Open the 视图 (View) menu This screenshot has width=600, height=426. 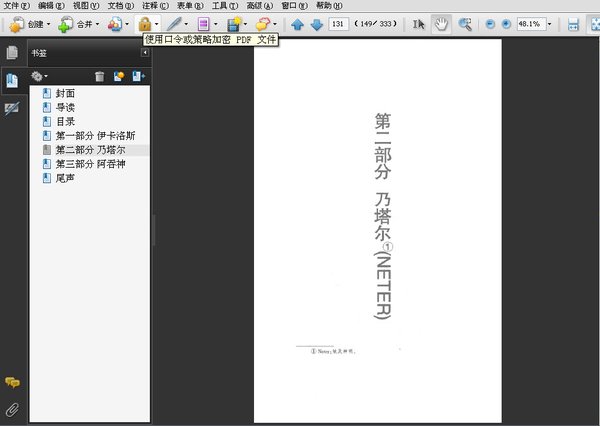tap(86, 5)
